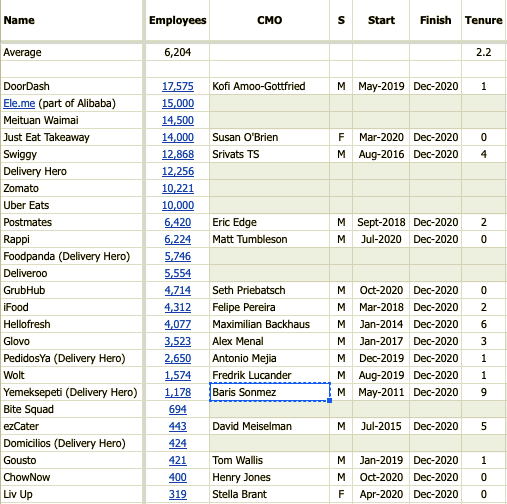This screenshot has width=507, height=504.
Task: Open the Swiggy employee link 12,868
Action: click(178, 154)
